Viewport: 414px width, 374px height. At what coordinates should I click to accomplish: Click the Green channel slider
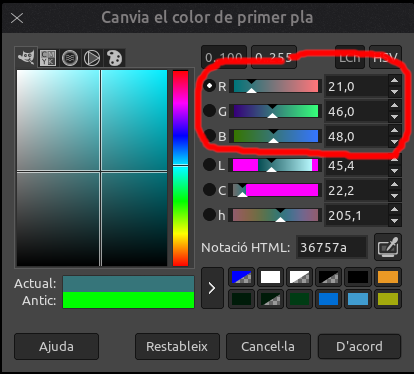[x=276, y=111]
